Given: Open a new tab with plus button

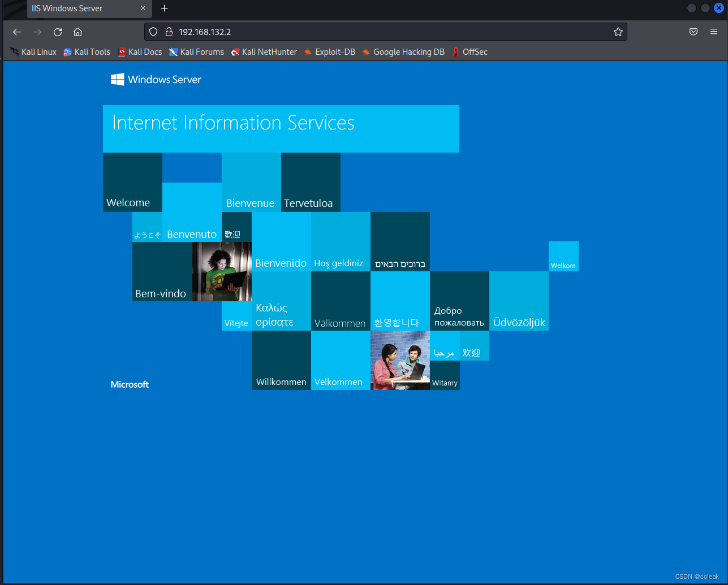Looking at the screenshot, I should 165,8.
